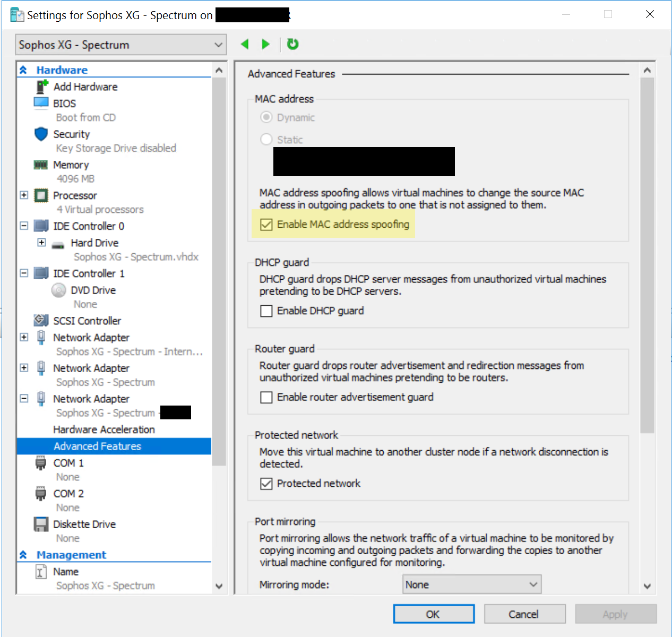Click the IDE Controller 0 icon
The height and width of the screenshot is (637, 672).
click(x=41, y=226)
